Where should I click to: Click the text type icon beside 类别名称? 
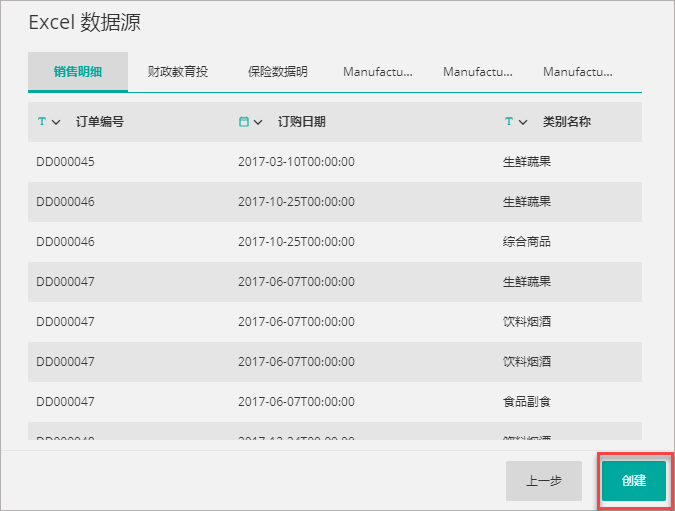pos(509,122)
